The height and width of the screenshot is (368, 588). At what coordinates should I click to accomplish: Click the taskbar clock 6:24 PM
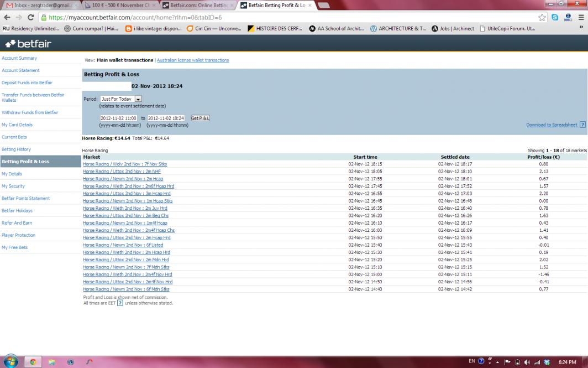pyautogui.click(x=567, y=362)
